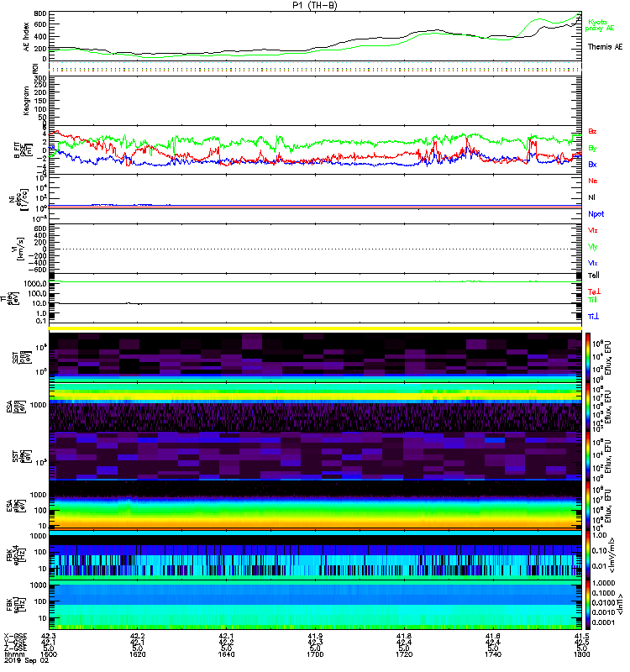Click the 1620 time tick label
The image size is (630, 672).
[138, 654]
